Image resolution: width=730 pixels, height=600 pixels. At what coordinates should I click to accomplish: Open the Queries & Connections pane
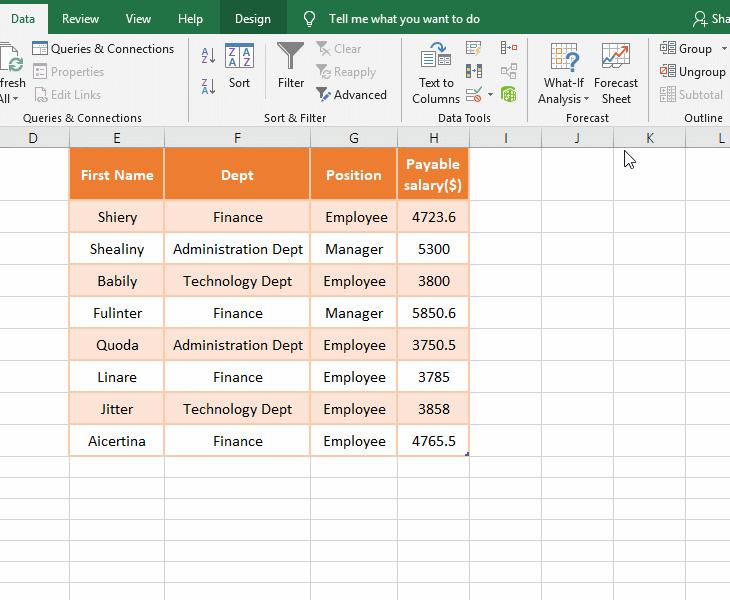[x=103, y=49]
